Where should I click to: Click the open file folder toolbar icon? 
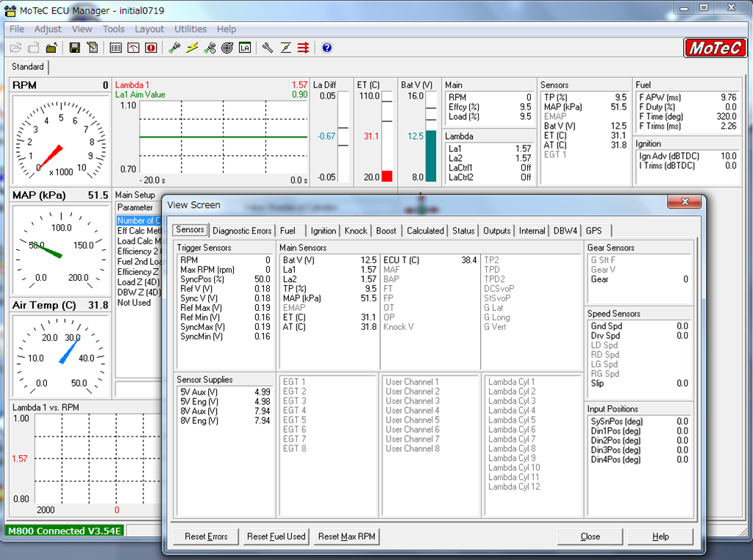(x=16, y=48)
